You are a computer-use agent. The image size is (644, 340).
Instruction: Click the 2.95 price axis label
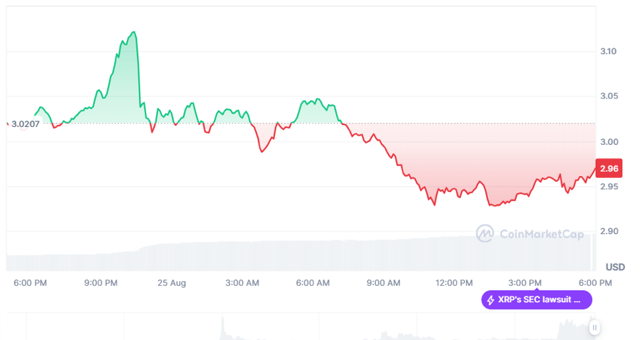tap(610, 187)
